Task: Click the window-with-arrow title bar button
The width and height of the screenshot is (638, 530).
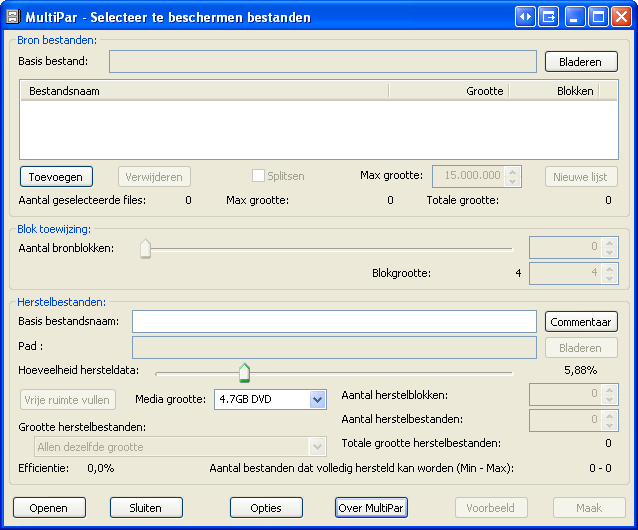Action: [x=548, y=17]
